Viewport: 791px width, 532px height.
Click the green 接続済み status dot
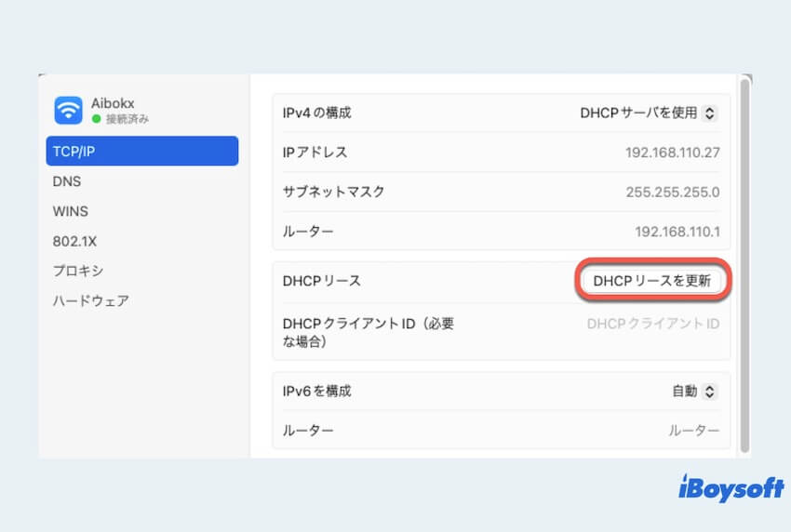[96, 119]
